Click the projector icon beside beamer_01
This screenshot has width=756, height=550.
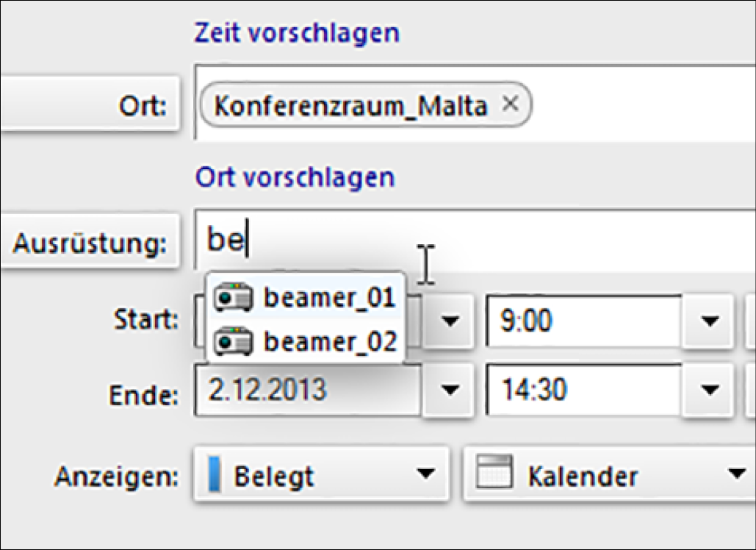232,298
